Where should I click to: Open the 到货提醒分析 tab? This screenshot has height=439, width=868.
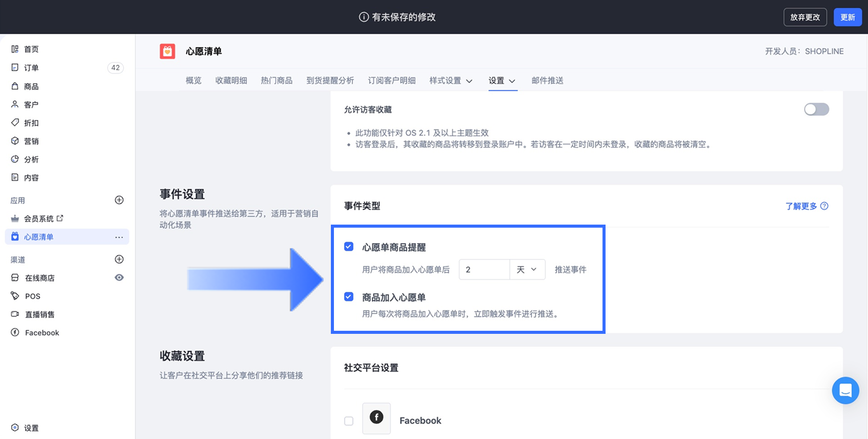pos(330,81)
